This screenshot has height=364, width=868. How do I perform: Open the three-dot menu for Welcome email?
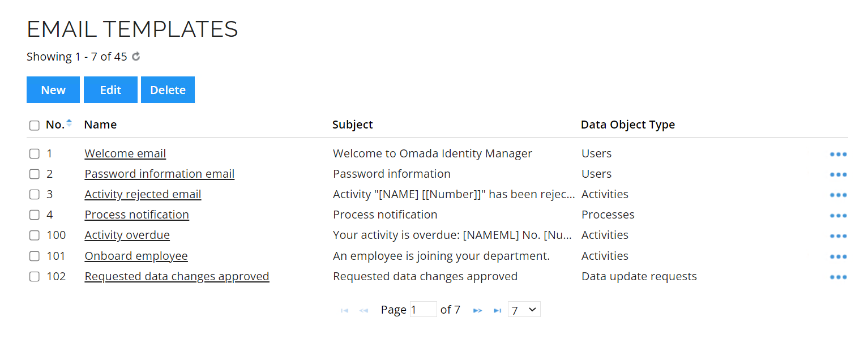[x=838, y=154]
